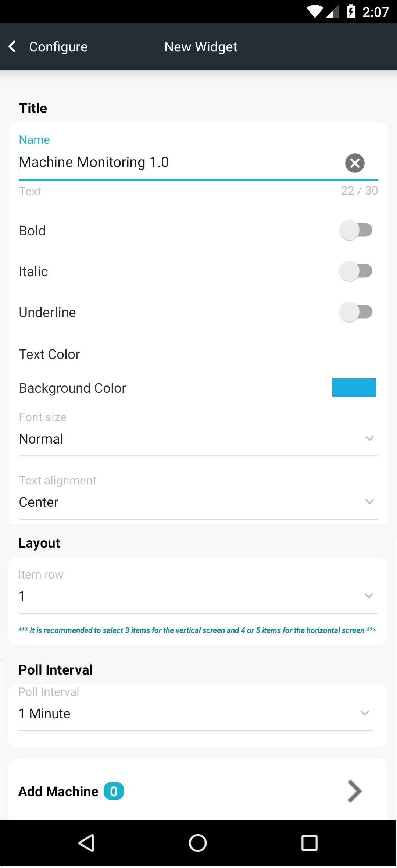Expand the Font size Normal dropdown
Screen dimensions: 397x868
click(x=198, y=439)
